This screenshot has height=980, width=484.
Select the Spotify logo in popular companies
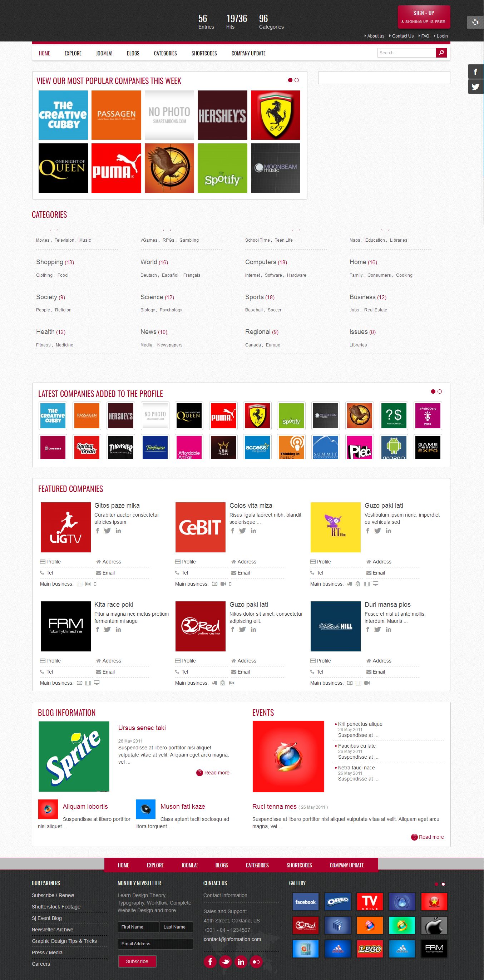222,168
